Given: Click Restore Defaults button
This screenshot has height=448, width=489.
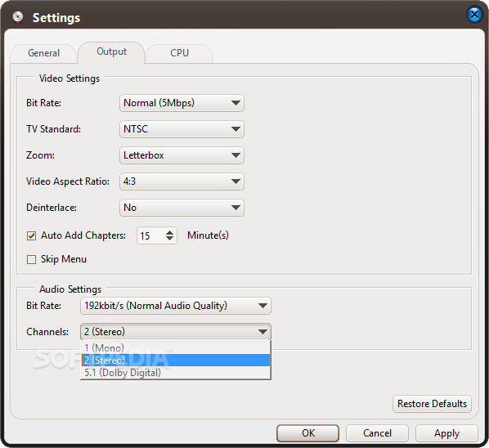Looking at the screenshot, I should coord(432,404).
